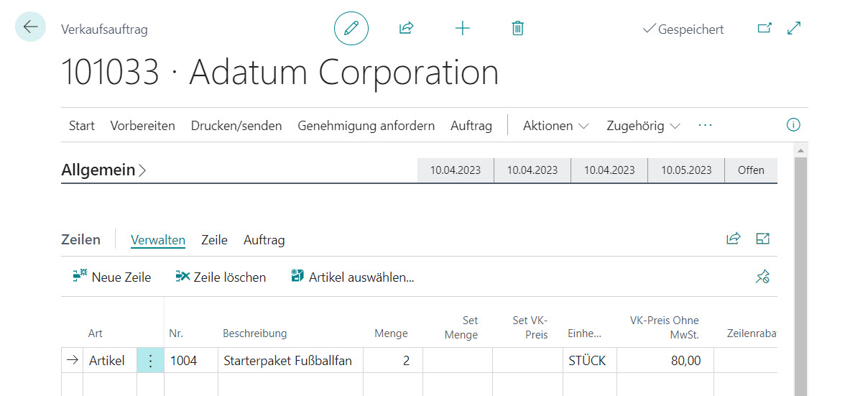Expand the Allgemein section

103,170
